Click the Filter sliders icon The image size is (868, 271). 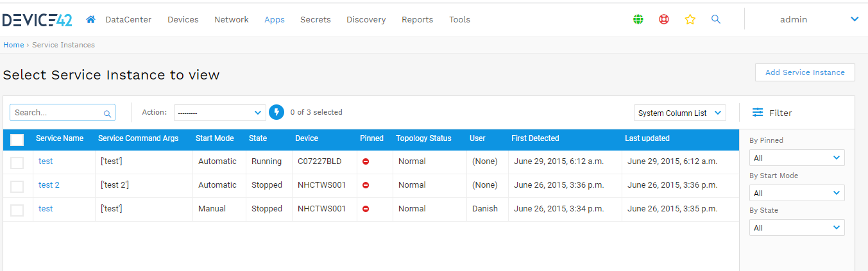tap(758, 112)
